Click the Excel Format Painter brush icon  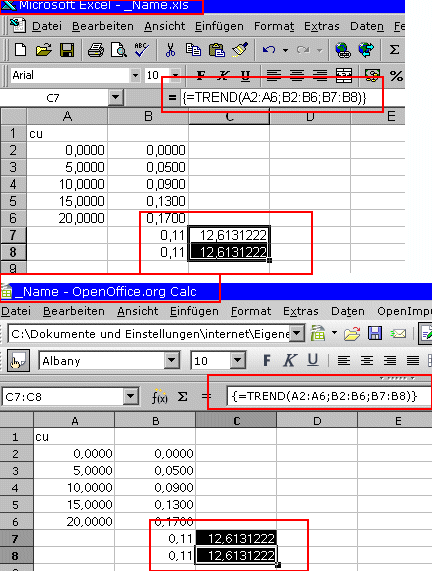coord(240,50)
